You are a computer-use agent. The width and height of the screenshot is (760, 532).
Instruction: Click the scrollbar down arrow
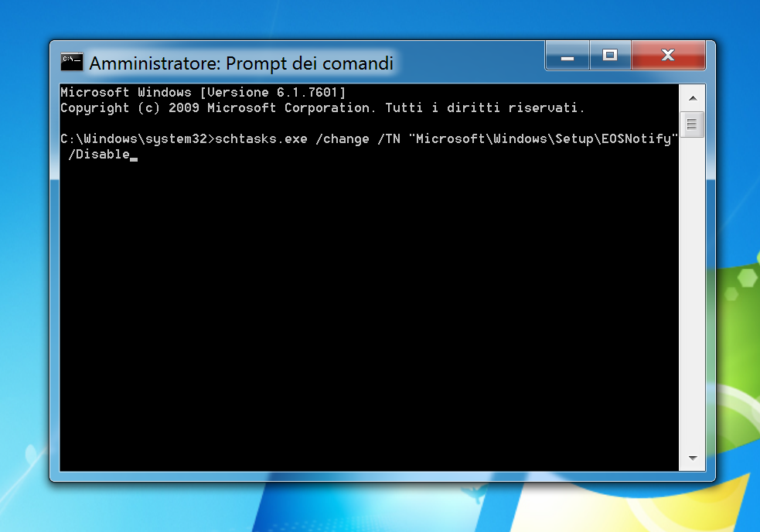(693, 458)
